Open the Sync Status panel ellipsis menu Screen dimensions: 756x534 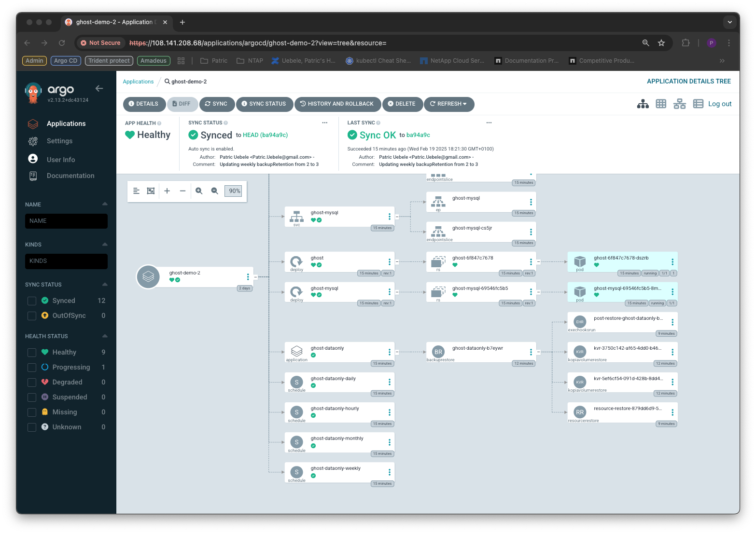(x=325, y=123)
